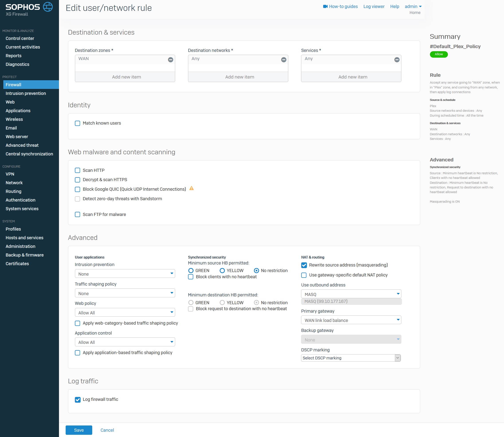Save the firewall rule
The width and height of the screenshot is (504, 437).
[x=79, y=430]
